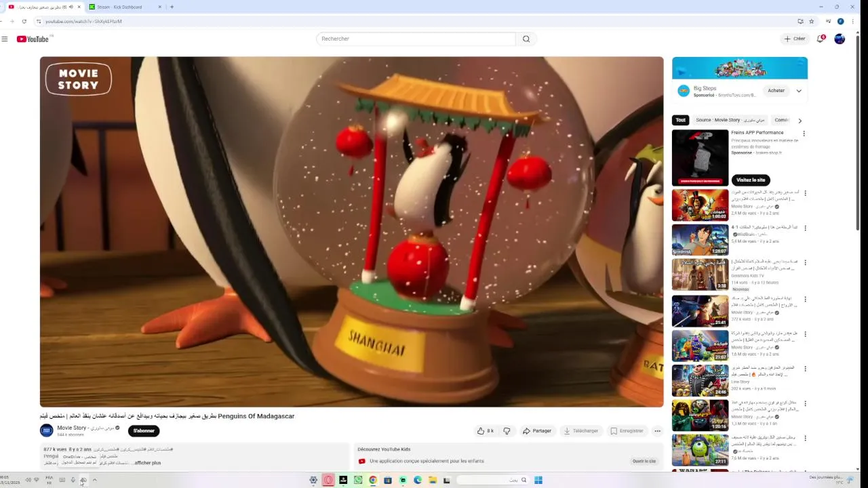Click Ouvrir le site for YouTube Kids
868x488 pixels.
point(644,461)
